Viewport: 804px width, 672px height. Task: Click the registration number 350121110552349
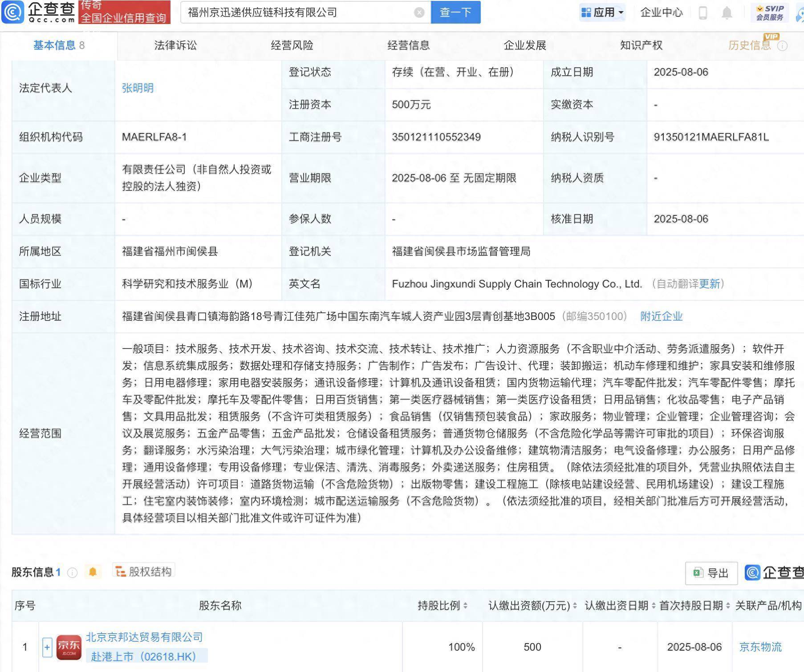pos(436,137)
